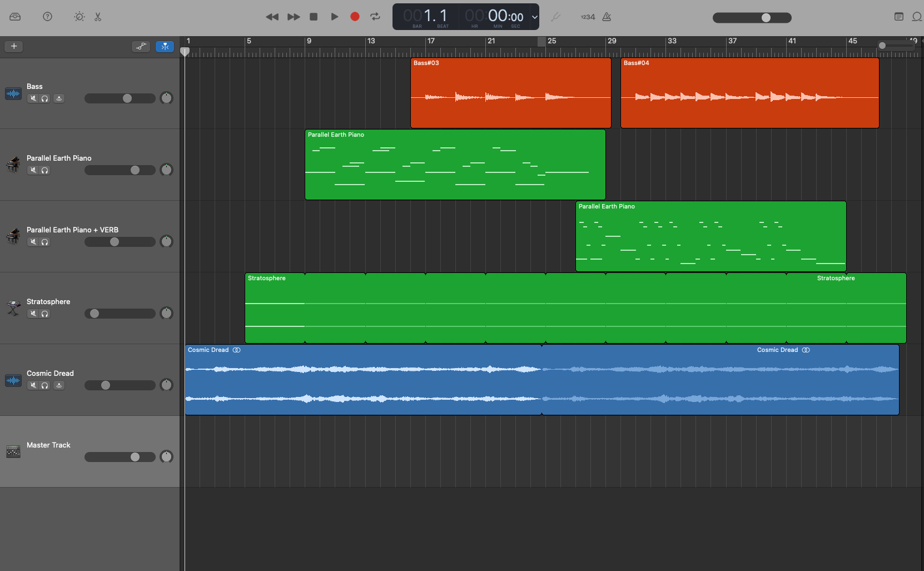
Task: Solo the Parallel Earth Piano track
Action: 44,170
